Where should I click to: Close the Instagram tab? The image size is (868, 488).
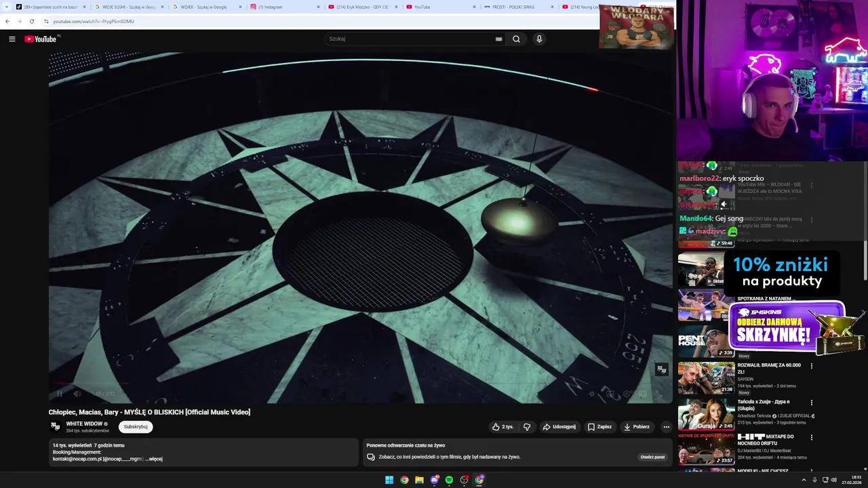[318, 7]
